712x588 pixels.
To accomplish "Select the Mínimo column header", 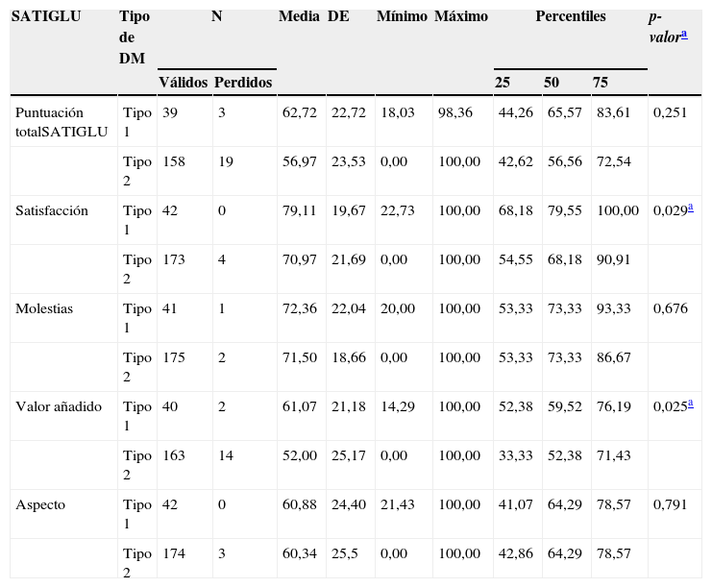I will 402,16.
